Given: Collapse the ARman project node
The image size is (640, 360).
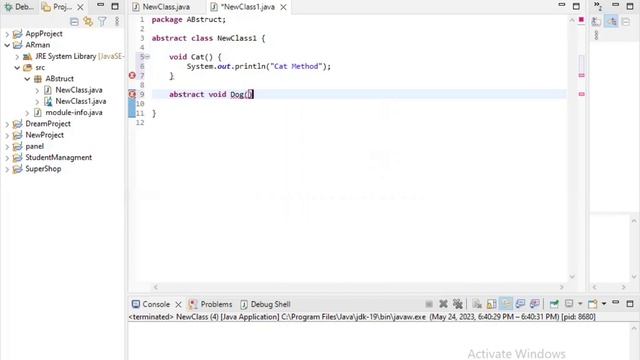Looking at the screenshot, I should point(7,45).
